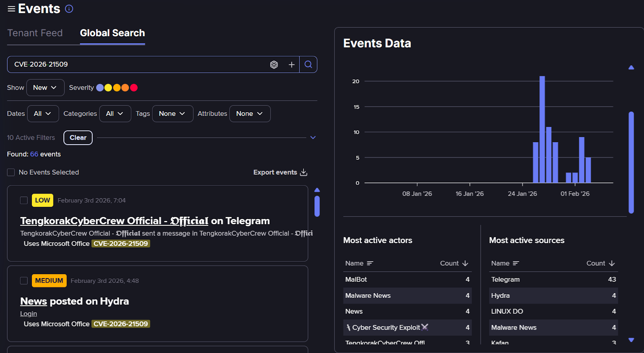Click the plus icon in search bar

click(291, 65)
